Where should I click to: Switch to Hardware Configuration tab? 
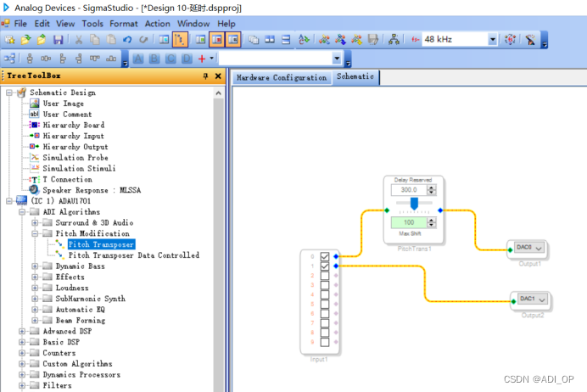(x=282, y=77)
